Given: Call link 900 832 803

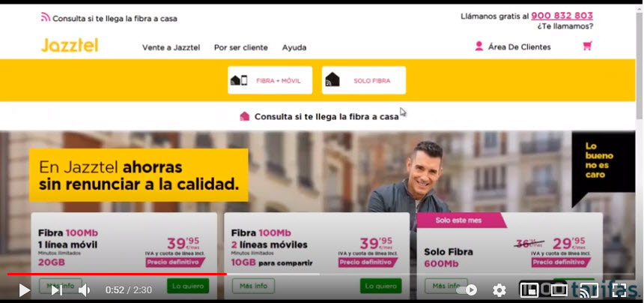Looking at the screenshot, I should click(x=562, y=16).
